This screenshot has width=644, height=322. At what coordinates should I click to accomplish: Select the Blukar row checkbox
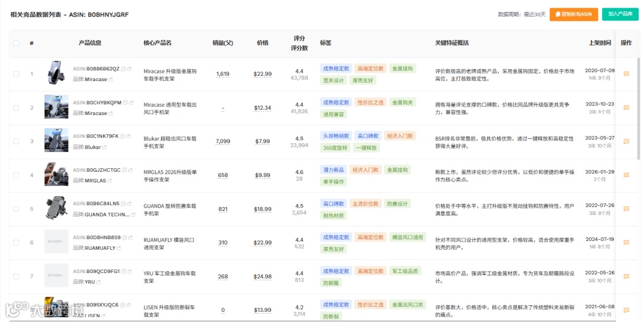pyautogui.click(x=16, y=141)
